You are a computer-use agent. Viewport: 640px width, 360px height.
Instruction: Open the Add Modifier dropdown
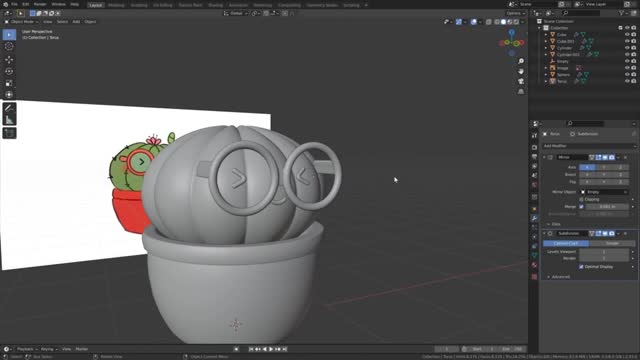pos(589,146)
